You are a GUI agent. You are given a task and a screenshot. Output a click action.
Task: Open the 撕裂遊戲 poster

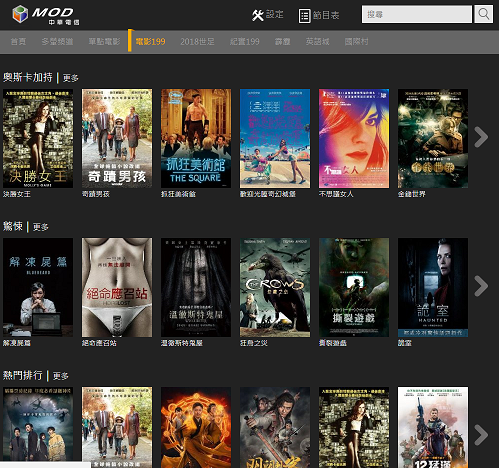(354, 287)
